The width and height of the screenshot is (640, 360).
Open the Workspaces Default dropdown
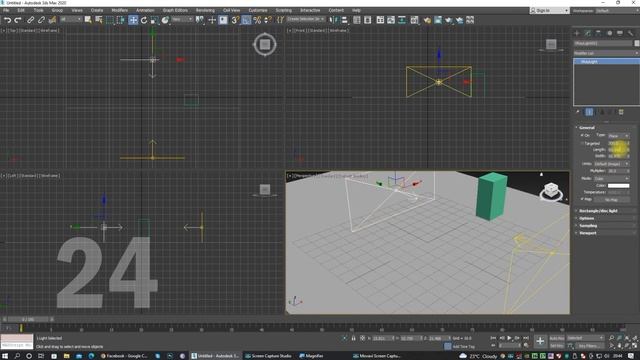[617, 11]
